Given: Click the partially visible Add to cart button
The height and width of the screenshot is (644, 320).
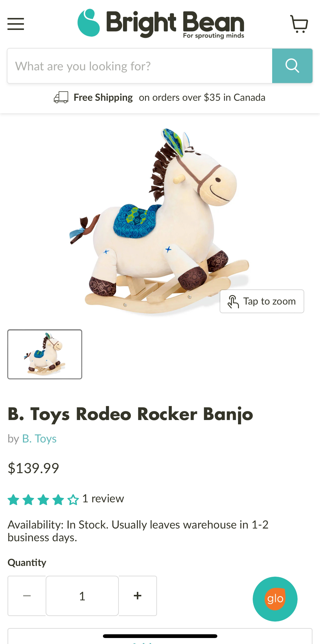Looking at the screenshot, I should pos(160,637).
